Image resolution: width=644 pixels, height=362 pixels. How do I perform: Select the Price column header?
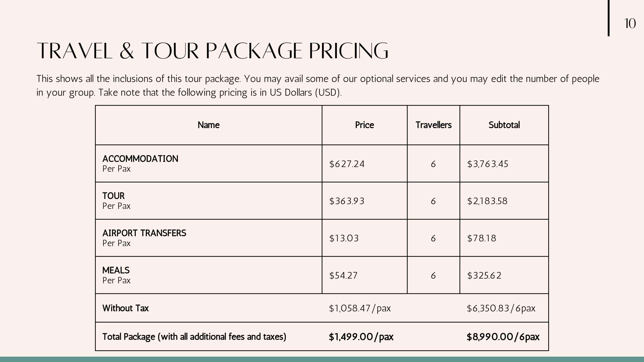coord(364,125)
